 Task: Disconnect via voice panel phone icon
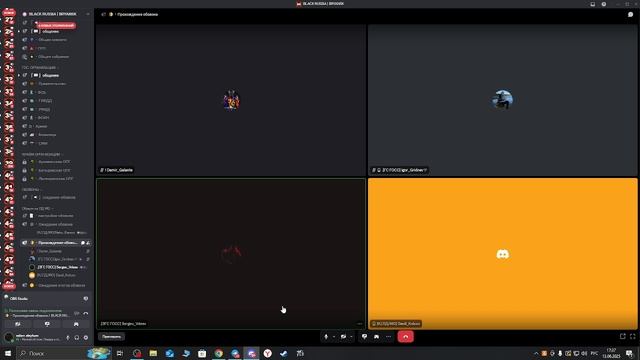pyautogui.click(x=86, y=313)
